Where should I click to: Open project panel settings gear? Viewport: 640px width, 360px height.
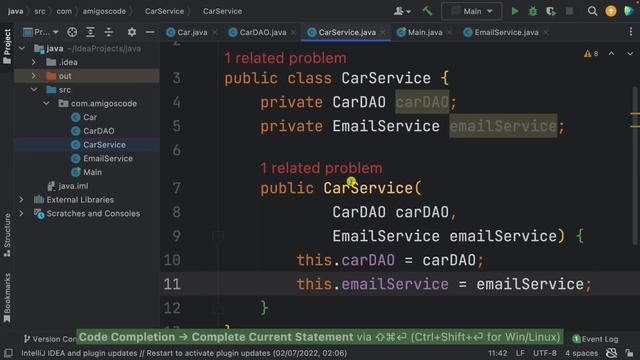(x=131, y=32)
